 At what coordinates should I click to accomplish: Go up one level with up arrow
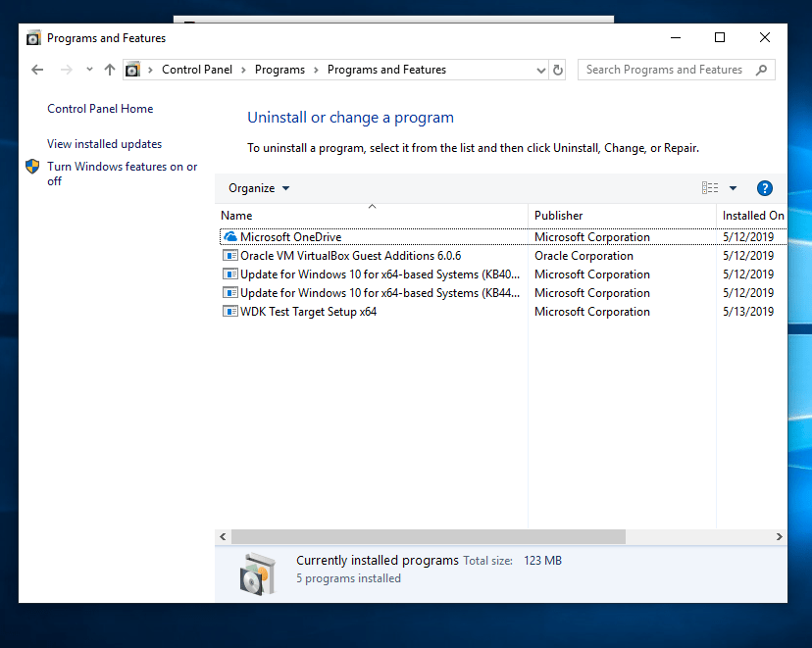(x=109, y=70)
